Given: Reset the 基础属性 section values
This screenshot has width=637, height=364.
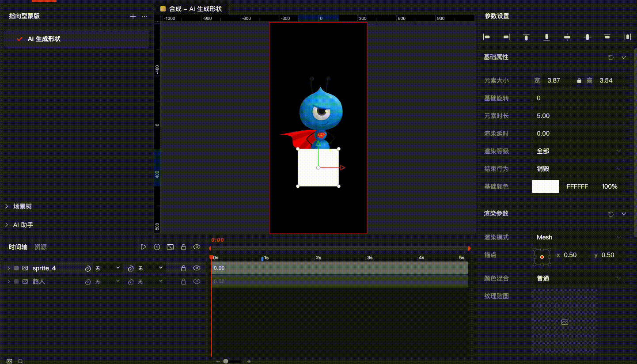Looking at the screenshot, I should pyautogui.click(x=611, y=57).
